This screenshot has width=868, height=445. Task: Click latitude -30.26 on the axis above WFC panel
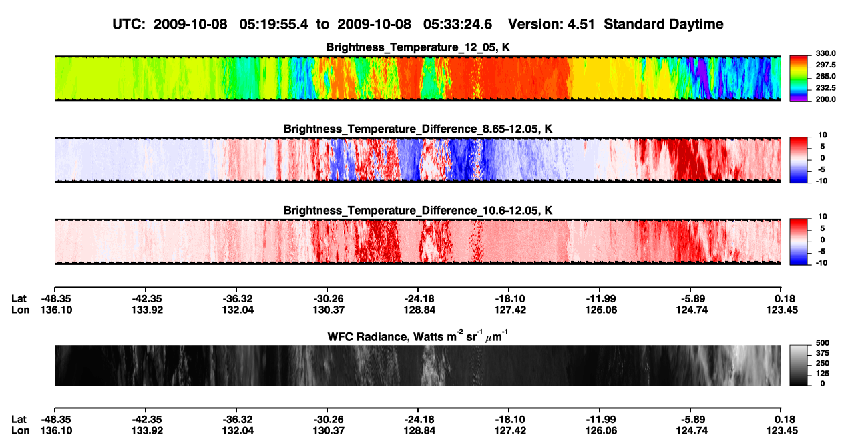327,299
